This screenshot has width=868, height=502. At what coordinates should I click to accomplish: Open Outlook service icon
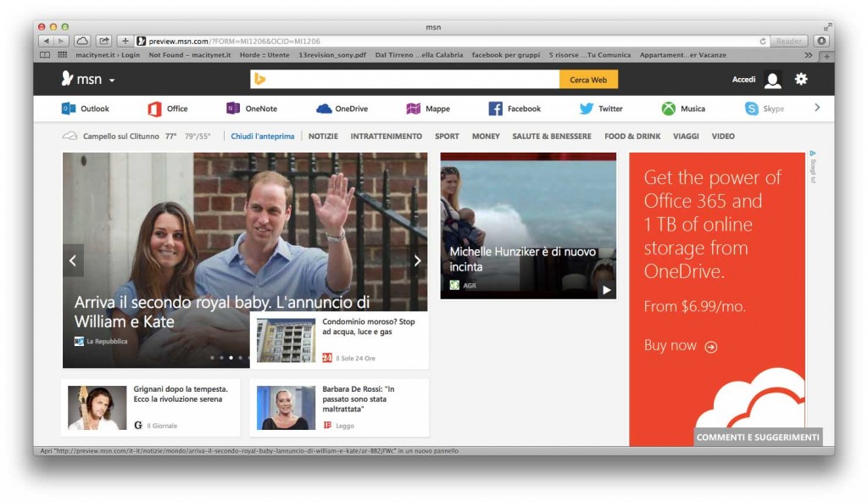(69, 109)
